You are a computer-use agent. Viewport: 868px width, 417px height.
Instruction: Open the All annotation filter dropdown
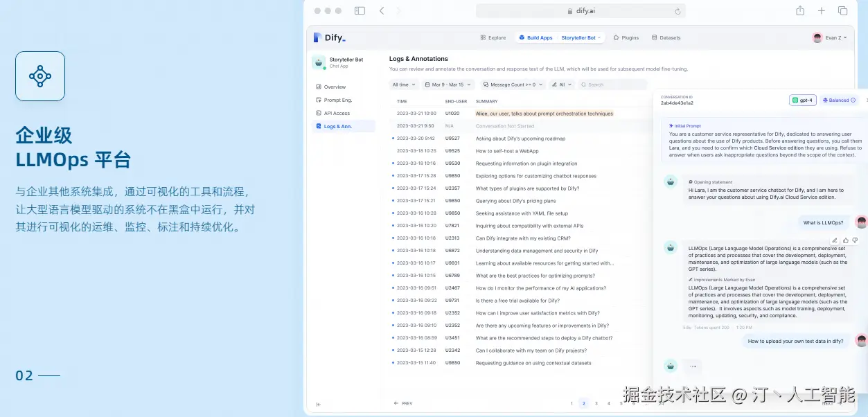tap(562, 85)
